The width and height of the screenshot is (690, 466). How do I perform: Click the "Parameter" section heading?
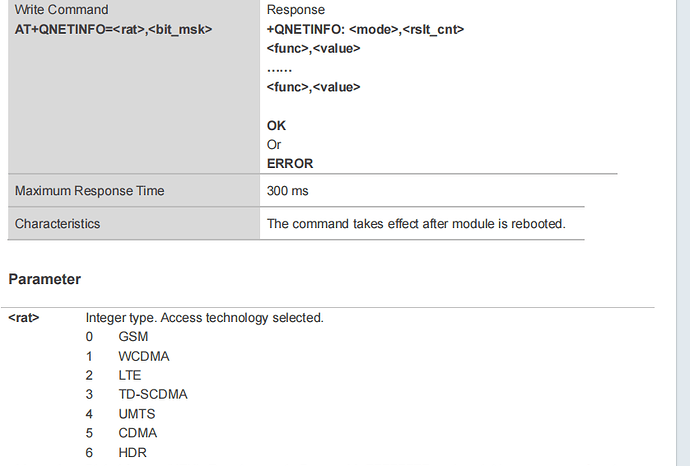coord(44,279)
